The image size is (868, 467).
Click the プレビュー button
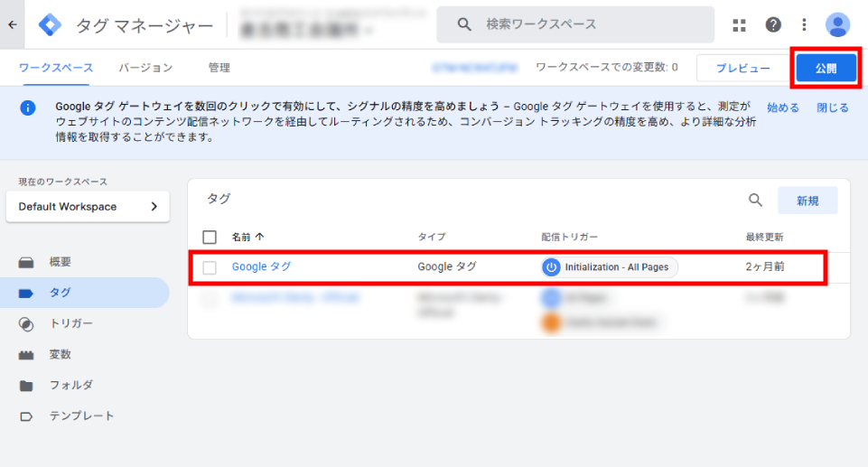click(x=743, y=69)
